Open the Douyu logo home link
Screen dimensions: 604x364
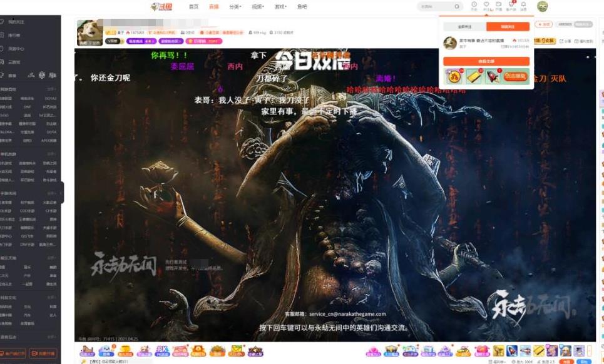coord(161,6)
